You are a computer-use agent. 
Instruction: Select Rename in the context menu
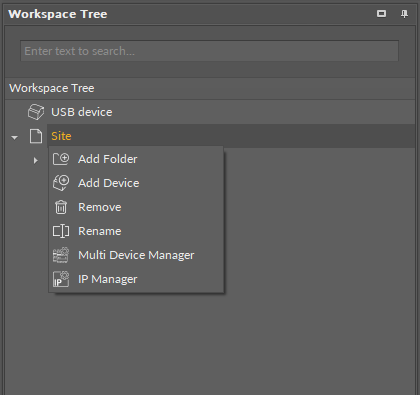[136, 231]
